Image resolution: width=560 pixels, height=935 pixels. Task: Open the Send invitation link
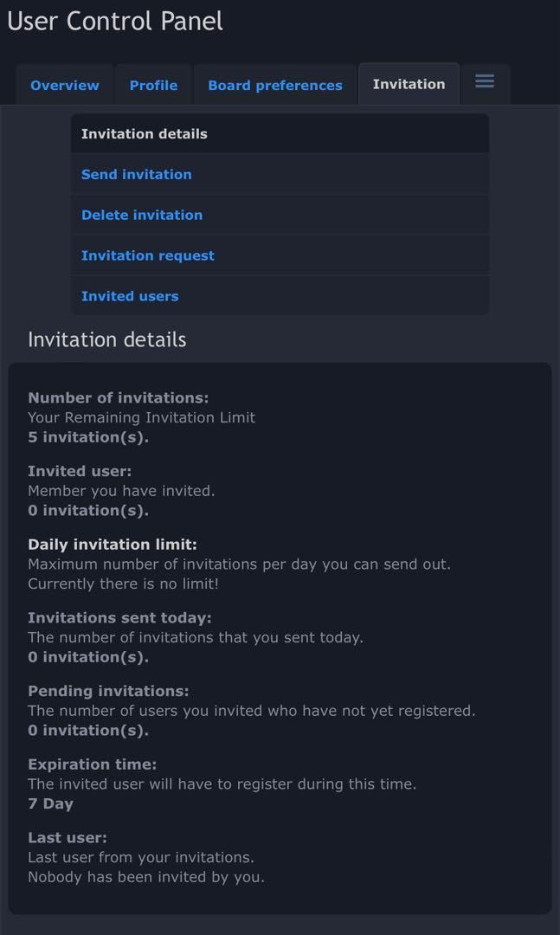coord(137,175)
